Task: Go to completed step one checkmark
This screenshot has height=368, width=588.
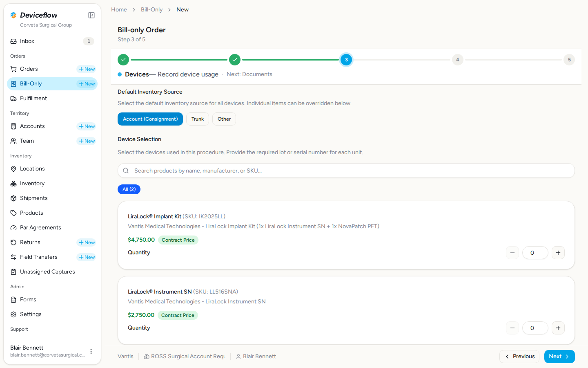Action: coord(123,60)
